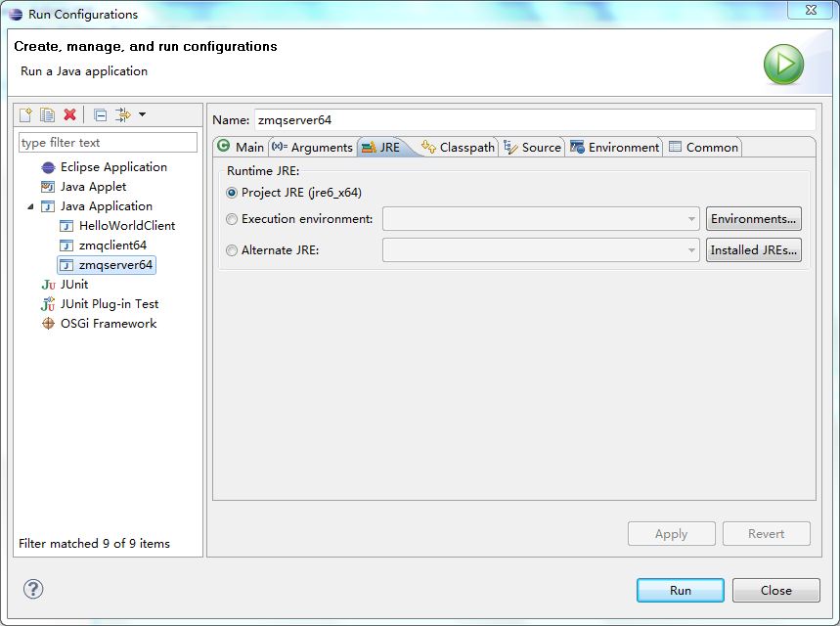Select the Eclipse Application launch type

coord(112,167)
